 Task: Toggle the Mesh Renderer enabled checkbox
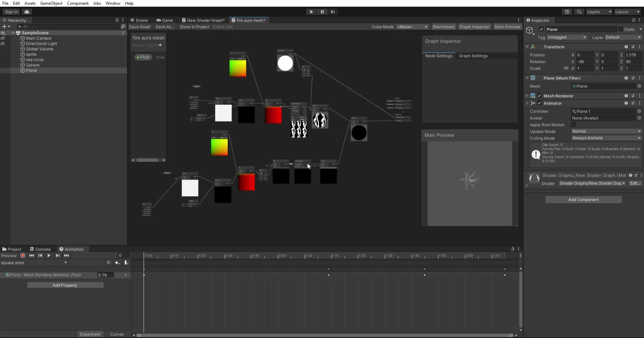539,96
